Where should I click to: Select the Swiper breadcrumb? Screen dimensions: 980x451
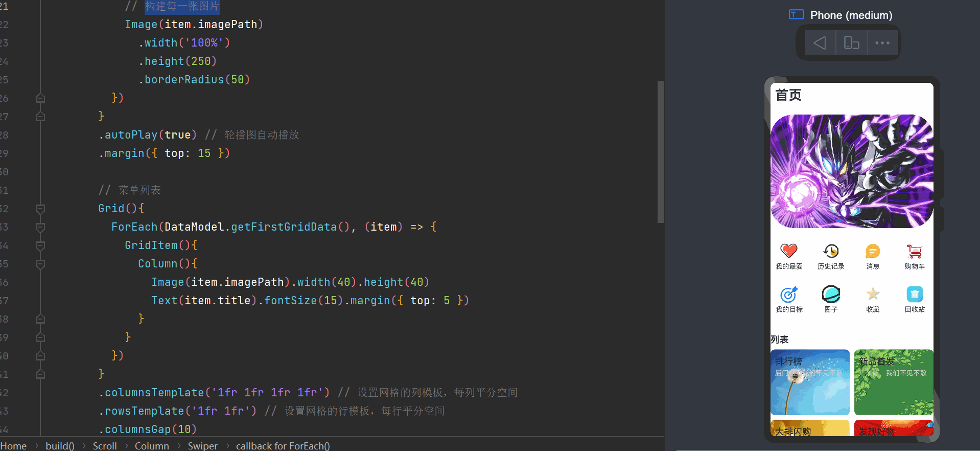202,446
